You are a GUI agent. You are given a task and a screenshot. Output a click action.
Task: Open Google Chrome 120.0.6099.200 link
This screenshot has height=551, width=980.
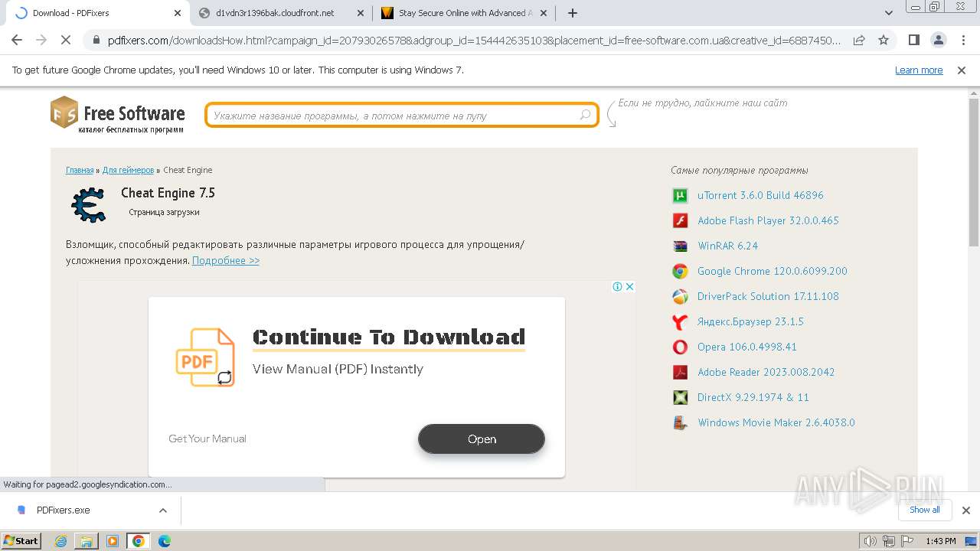click(773, 271)
